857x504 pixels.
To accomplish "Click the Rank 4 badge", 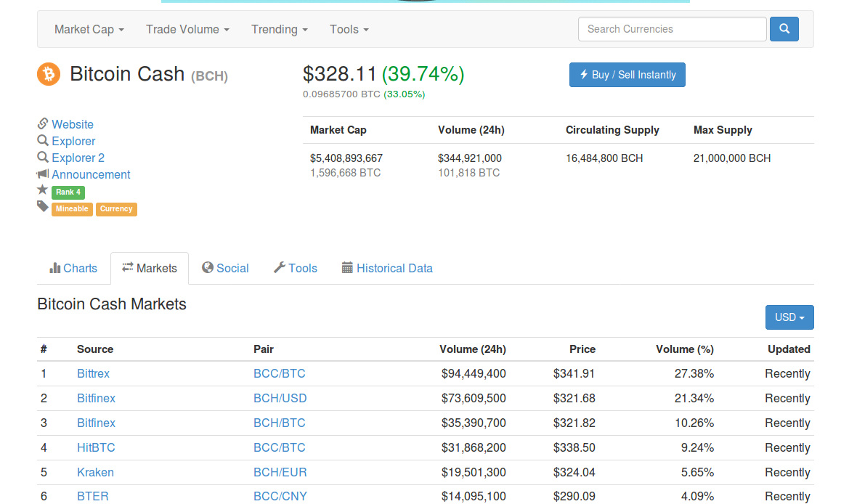I will [68, 192].
